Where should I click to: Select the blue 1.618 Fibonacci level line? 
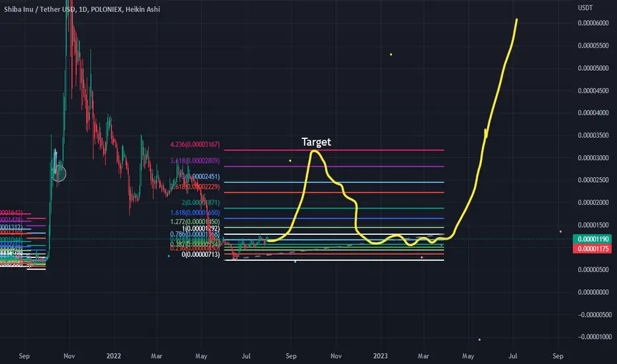334,218
